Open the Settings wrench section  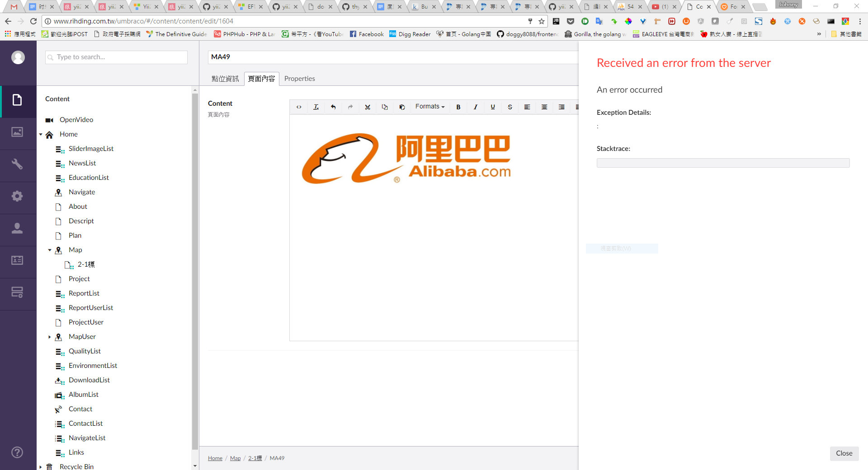[17, 164]
